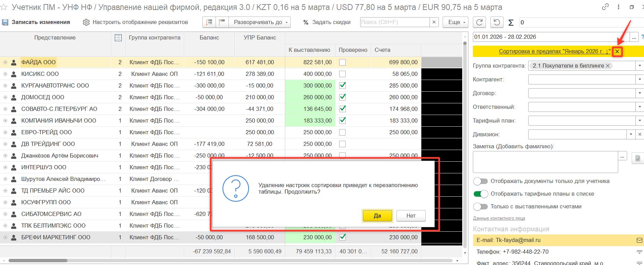Click Да in the confirmation dialog
This screenshot has width=644, height=265.
(377, 216)
